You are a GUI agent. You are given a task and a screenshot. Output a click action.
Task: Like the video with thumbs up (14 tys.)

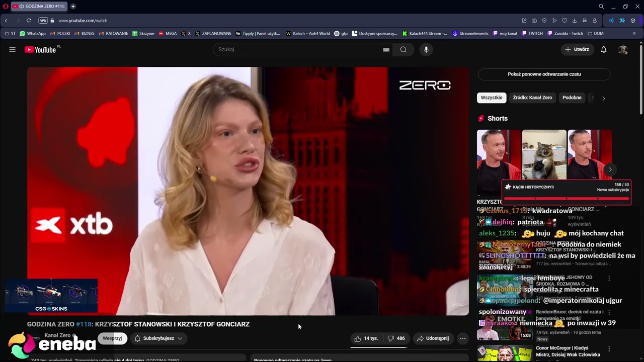[x=366, y=338]
